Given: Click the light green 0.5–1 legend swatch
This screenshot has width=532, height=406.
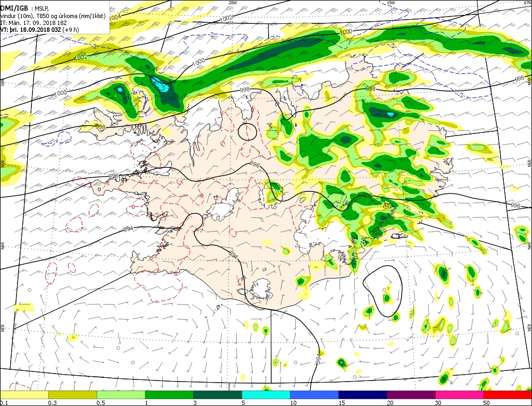Looking at the screenshot, I should pyautogui.click(x=121, y=395).
